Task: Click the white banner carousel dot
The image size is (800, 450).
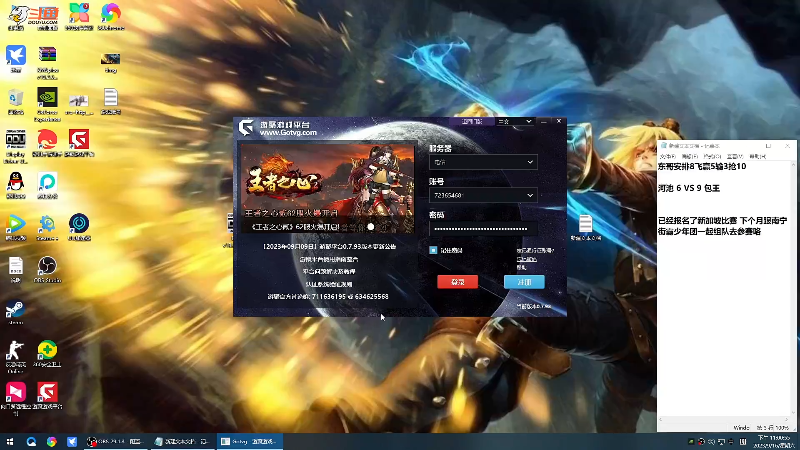Action: coord(370,227)
